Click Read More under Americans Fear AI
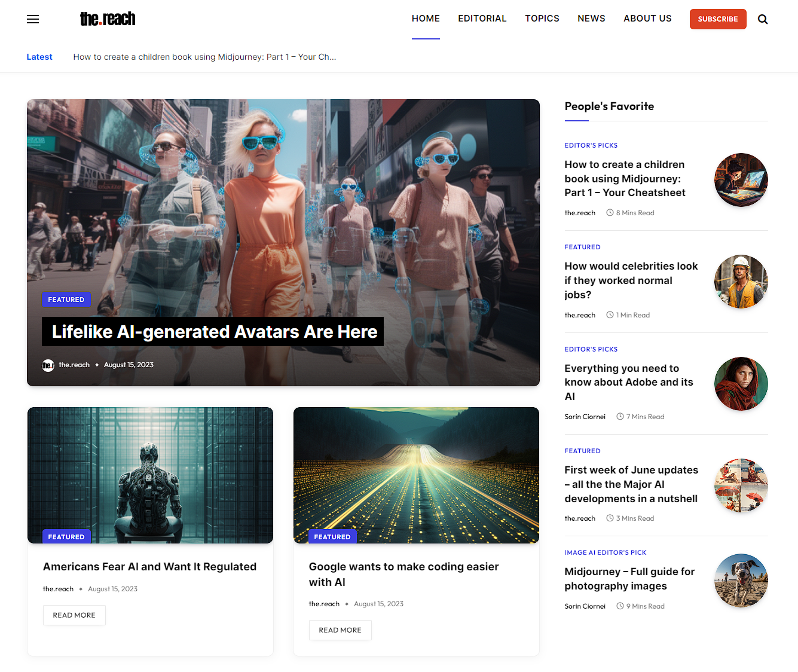The image size is (798, 672). coord(74,615)
